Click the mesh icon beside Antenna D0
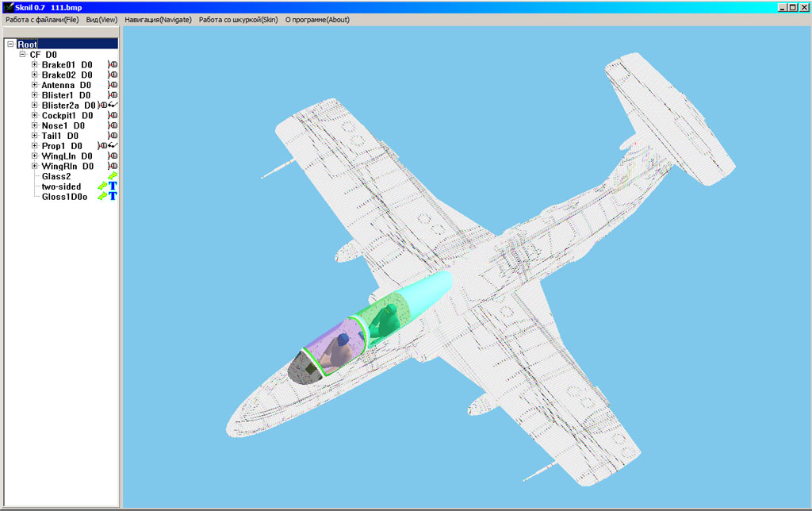812x511 pixels. click(113, 85)
